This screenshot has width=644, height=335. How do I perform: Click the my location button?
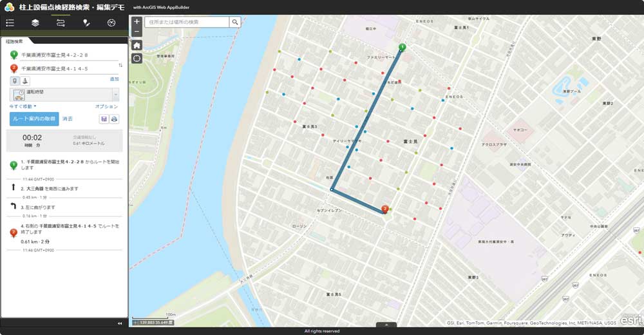coord(137,59)
